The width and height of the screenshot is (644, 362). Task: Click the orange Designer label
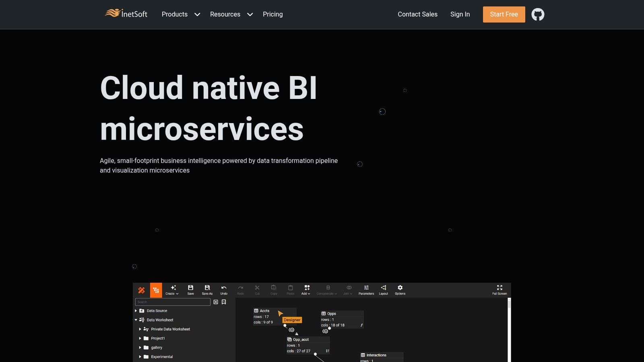[292, 320]
